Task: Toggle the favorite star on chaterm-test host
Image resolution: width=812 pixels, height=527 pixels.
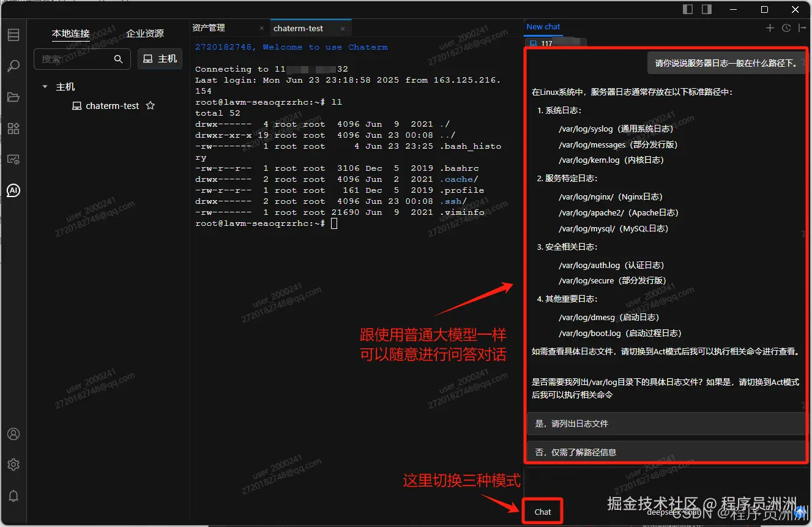Action: pos(150,105)
